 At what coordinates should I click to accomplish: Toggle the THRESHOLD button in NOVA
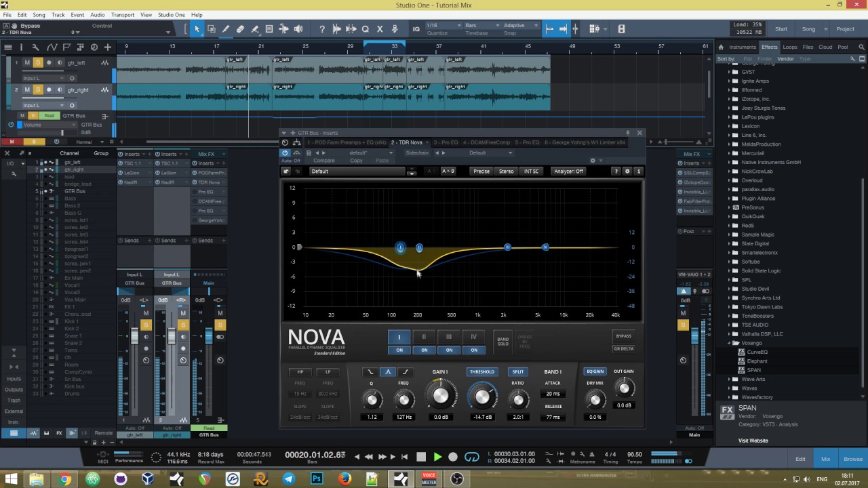(x=481, y=372)
